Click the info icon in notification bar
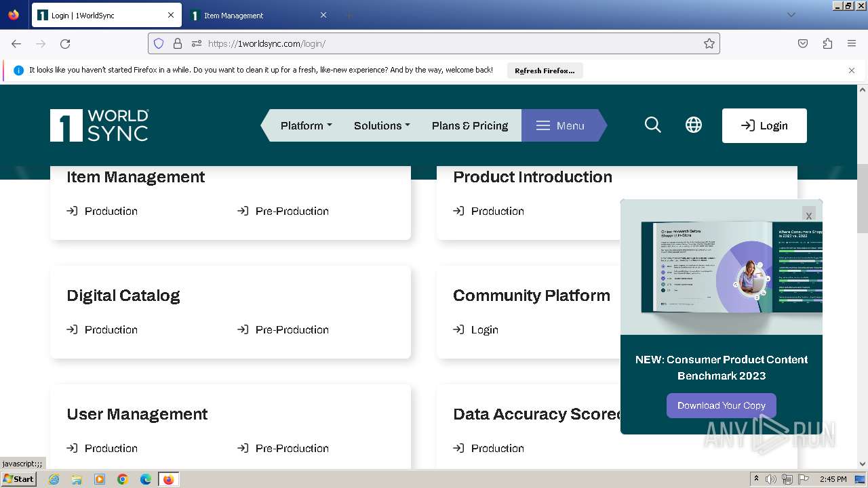The image size is (868, 488). [18, 70]
